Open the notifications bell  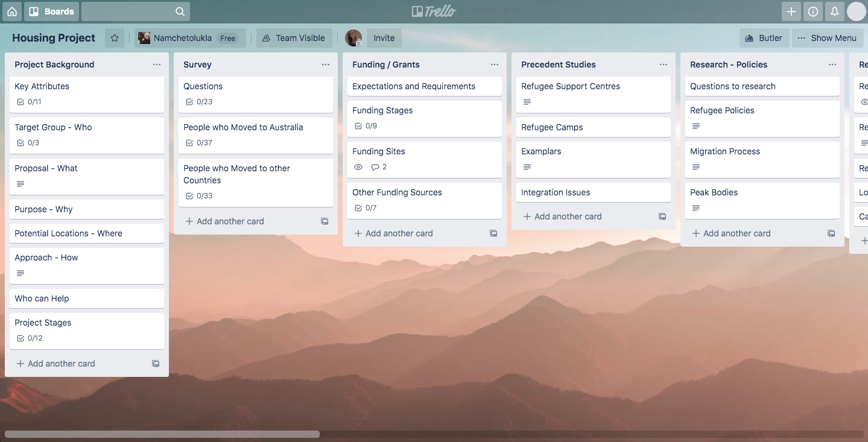835,11
